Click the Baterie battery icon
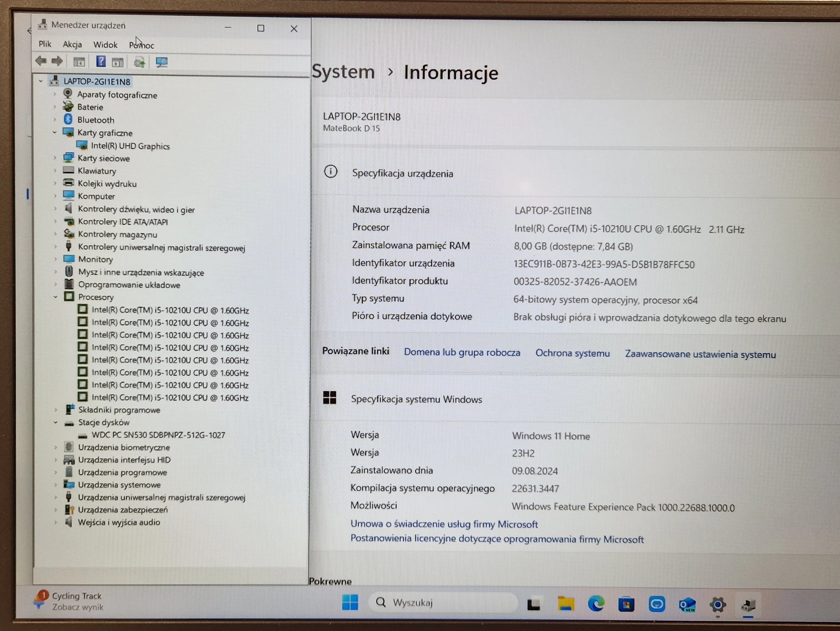Image resolution: width=840 pixels, height=631 pixels. (x=68, y=106)
